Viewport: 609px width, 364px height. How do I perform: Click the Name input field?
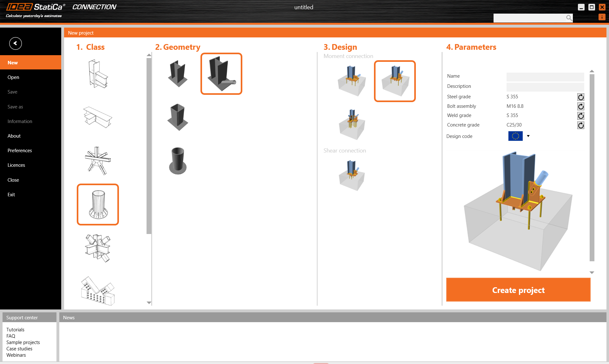(545, 77)
